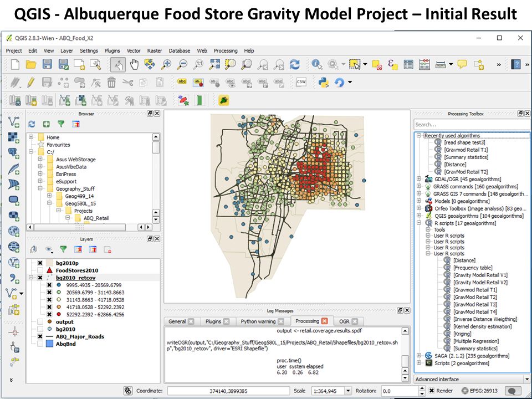Click the Browser filter funnel icon
This screenshot has width=532, height=399.
[x=61, y=124]
